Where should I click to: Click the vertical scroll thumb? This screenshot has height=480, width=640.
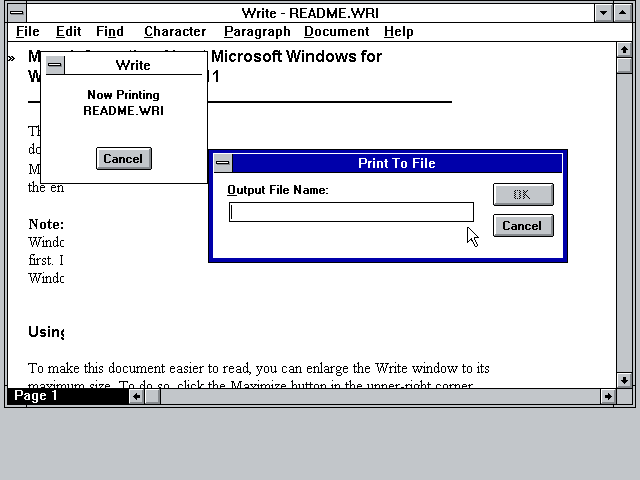pos(624,65)
